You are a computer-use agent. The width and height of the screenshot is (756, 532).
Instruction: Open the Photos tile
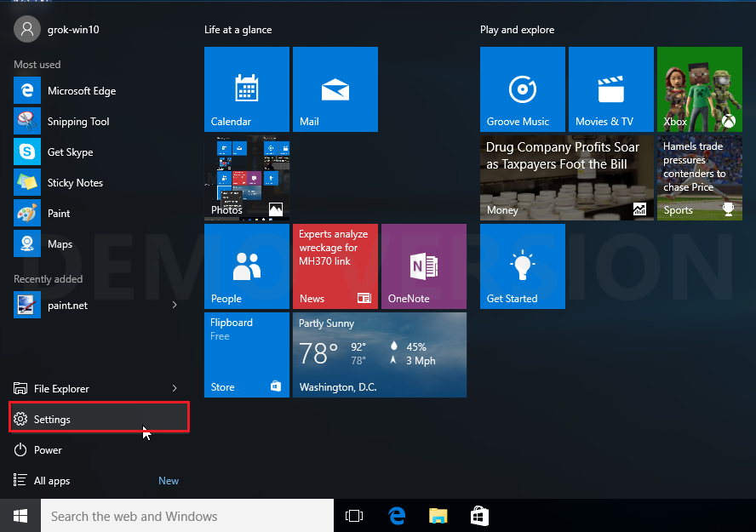pyautogui.click(x=247, y=178)
